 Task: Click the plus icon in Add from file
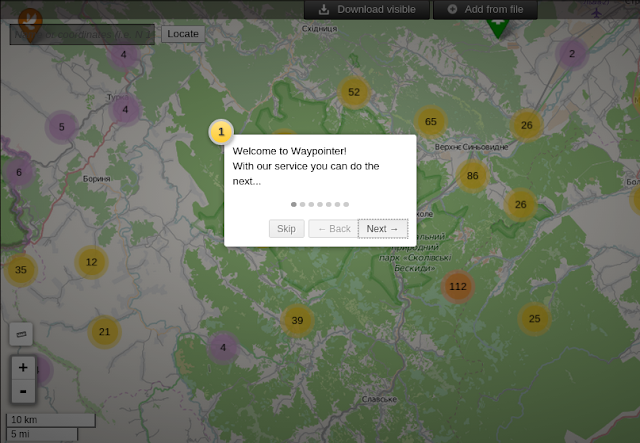click(x=452, y=9)
